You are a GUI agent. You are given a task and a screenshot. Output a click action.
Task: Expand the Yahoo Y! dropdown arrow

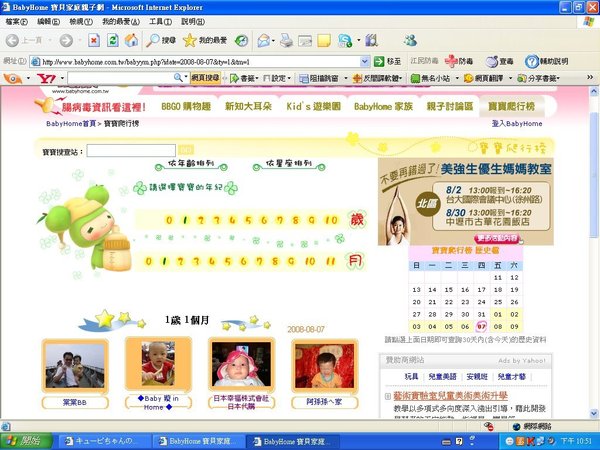pyautogui.click(x=62, y=78)
